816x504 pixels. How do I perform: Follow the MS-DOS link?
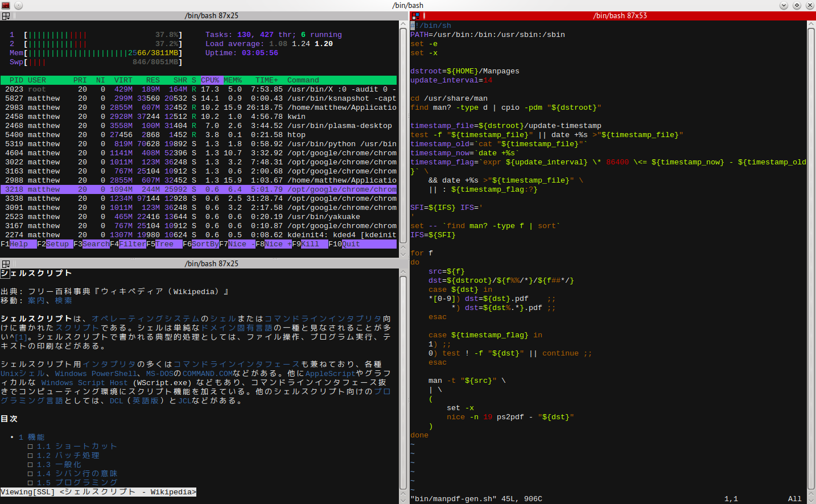[160, 374]
